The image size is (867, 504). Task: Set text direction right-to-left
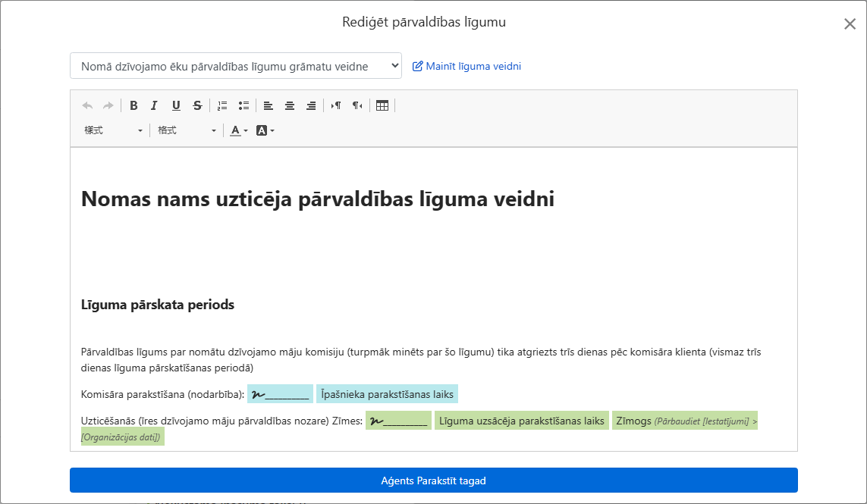(x=358, y=105)
